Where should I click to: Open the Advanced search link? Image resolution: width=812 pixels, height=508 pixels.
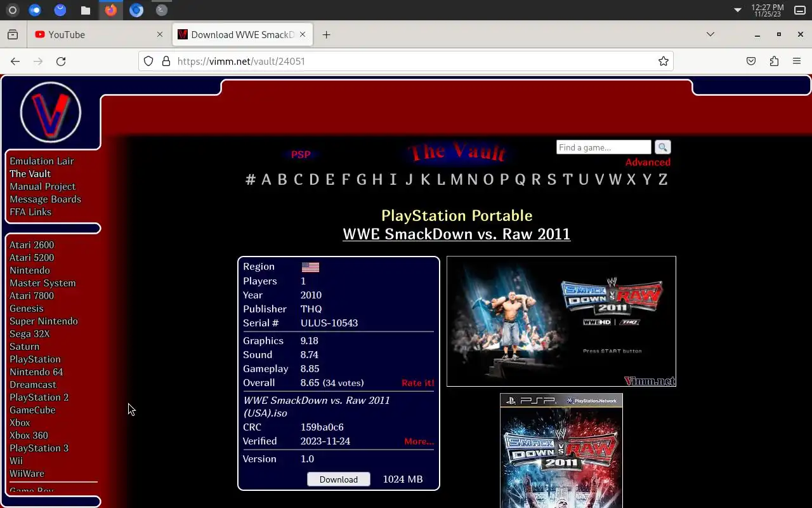(648, 163)
